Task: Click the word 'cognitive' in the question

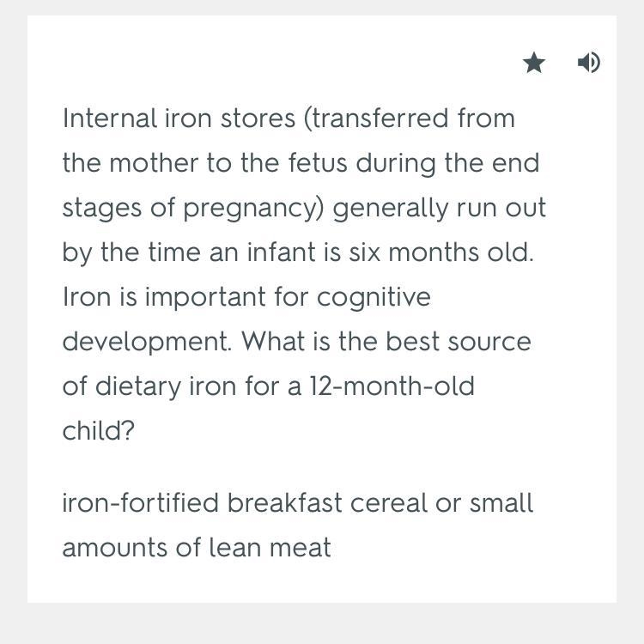Action: 374,297
